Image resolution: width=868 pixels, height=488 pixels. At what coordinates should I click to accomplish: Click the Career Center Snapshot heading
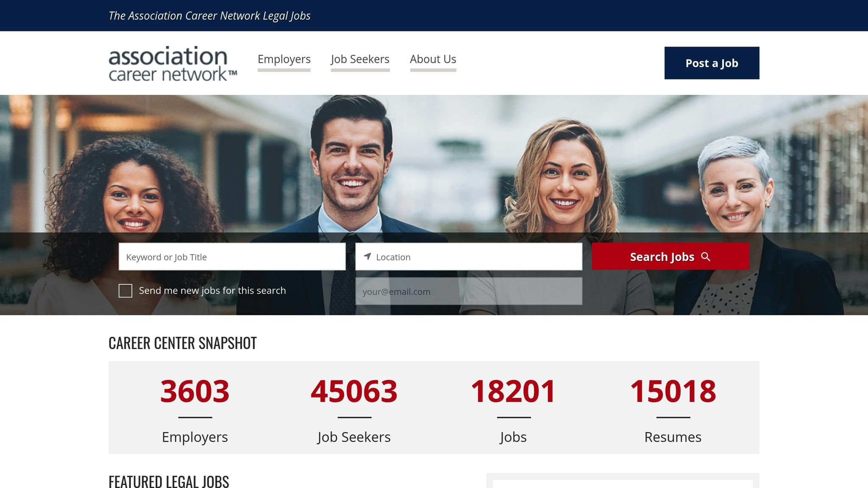(182, 343)
